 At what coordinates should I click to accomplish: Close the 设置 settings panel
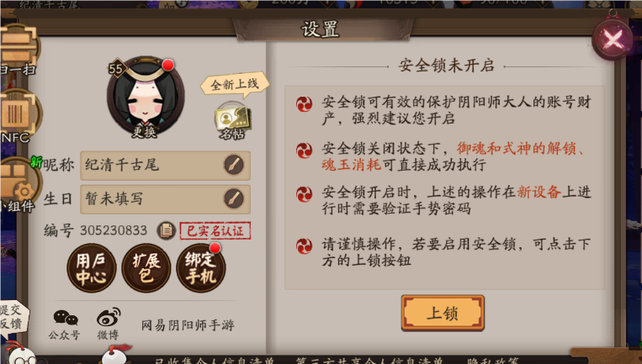(x=613, y=40)
